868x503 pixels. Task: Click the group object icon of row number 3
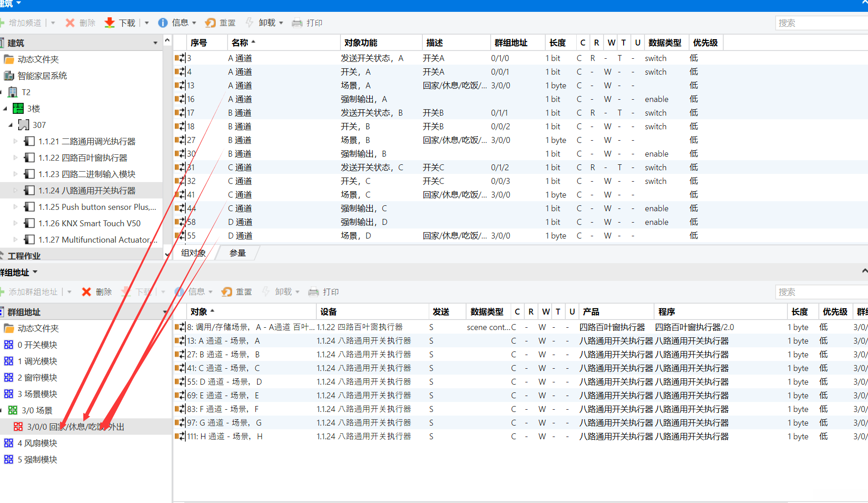point(180,58)
